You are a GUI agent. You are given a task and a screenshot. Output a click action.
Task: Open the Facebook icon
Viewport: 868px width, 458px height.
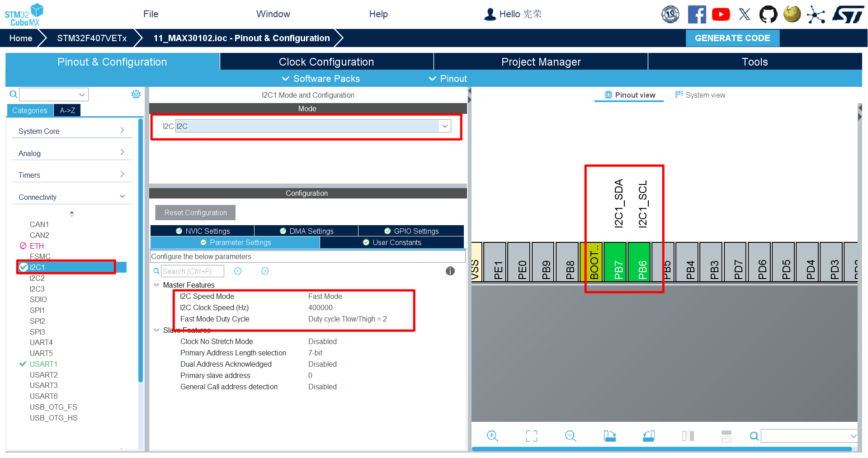point(697,14)
